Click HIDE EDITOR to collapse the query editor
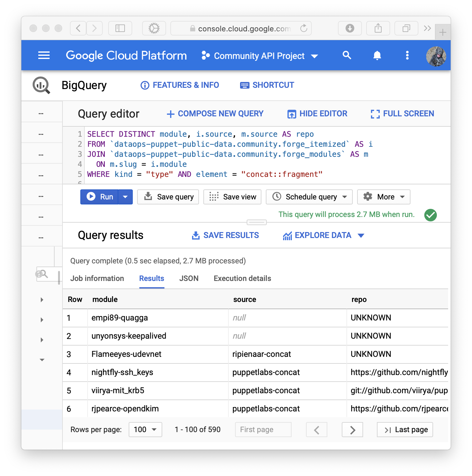Image resolution: width=472 pixels, height=476 pixels. pos(317,114)
